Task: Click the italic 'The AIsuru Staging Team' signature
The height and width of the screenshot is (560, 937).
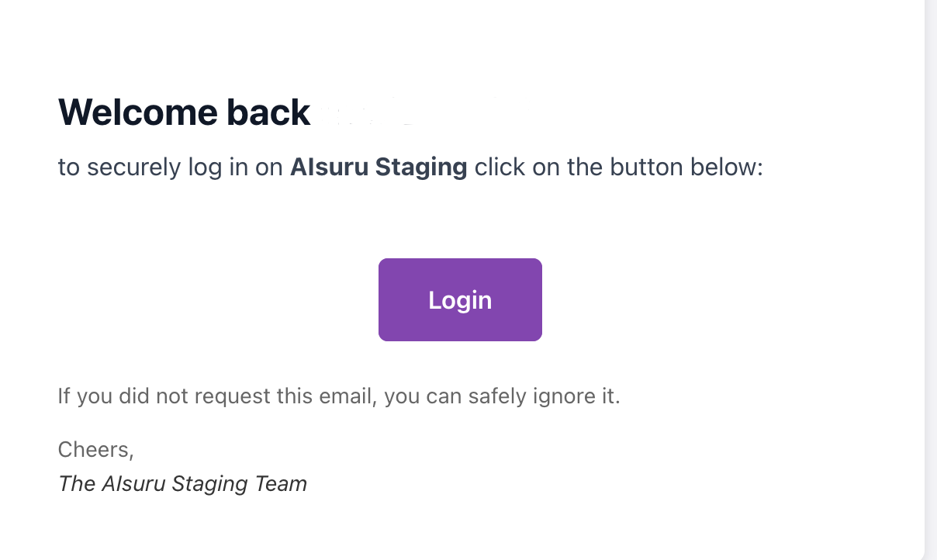Action: point(182,484)
